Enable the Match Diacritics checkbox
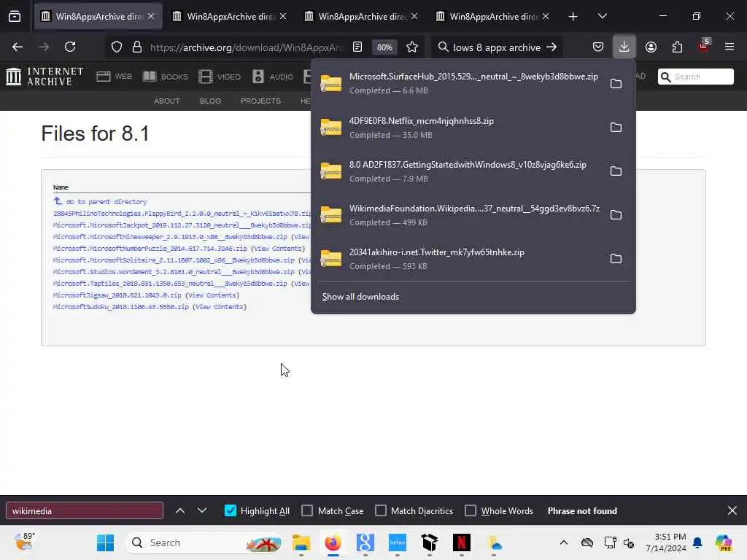747x560 pixels. (381, 510)
